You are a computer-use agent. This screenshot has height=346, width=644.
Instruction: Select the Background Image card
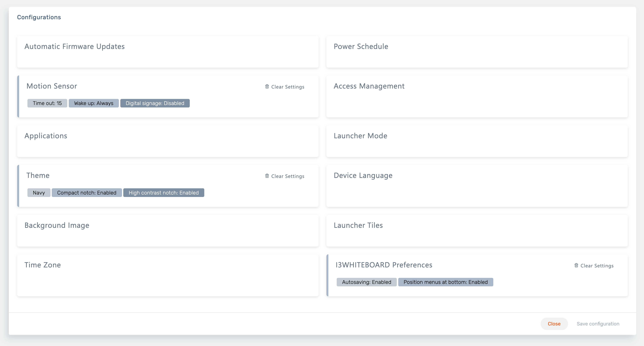(x=168, y=230)
